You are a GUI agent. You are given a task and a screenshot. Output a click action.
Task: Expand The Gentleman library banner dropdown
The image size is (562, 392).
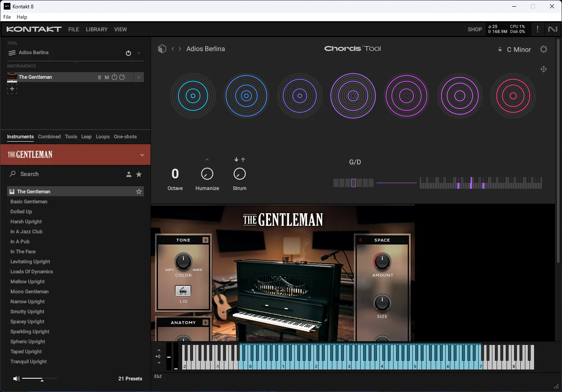[x=142, y=155]
